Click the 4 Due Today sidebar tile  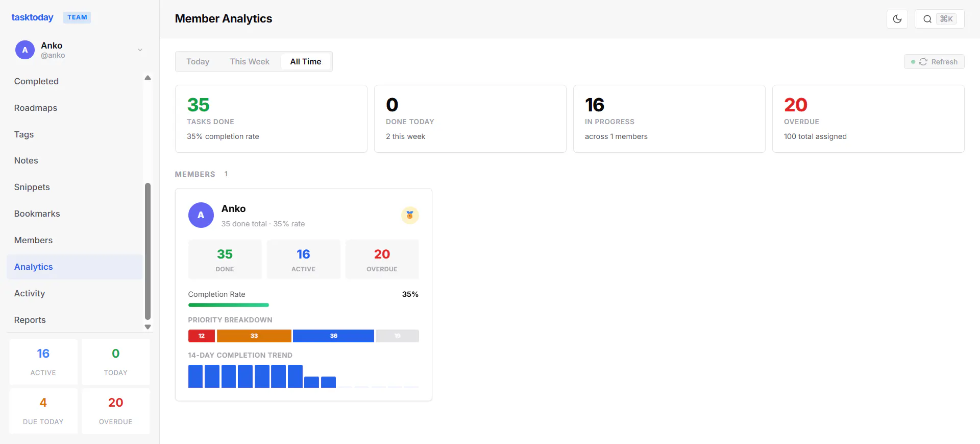click(43, 411)
